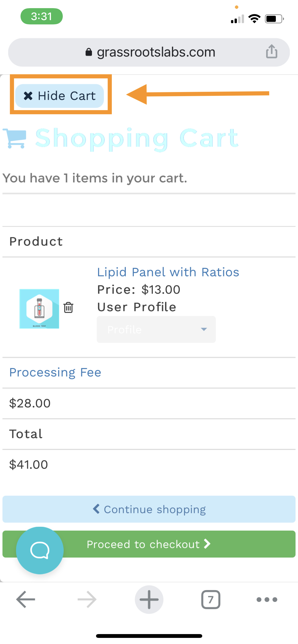Open the User Profile dropdown
Viewport: 298px width, 644px height.
pos(156,329)
